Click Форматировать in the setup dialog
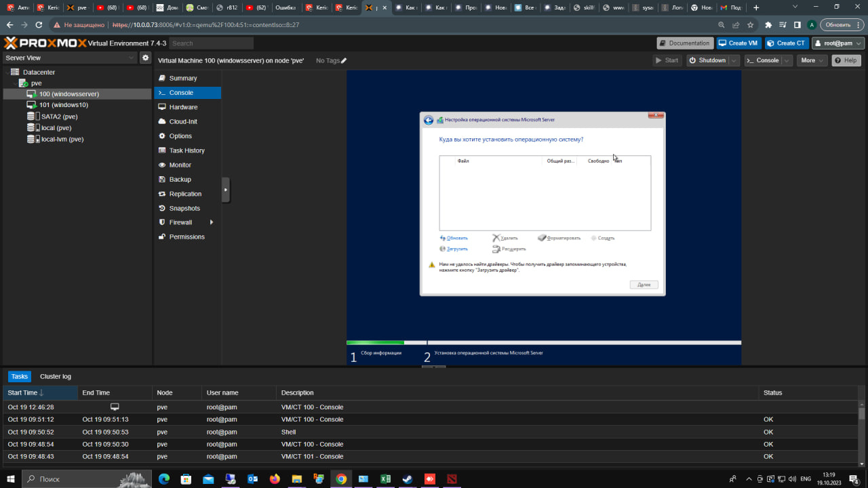 click(x=559, y=238)
